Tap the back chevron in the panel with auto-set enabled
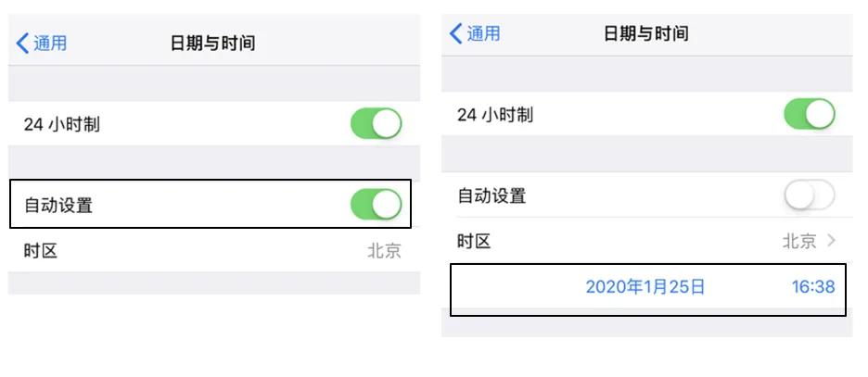Viewport: 868px width, 377px height. pyautogui.click(x=23, y=43)
